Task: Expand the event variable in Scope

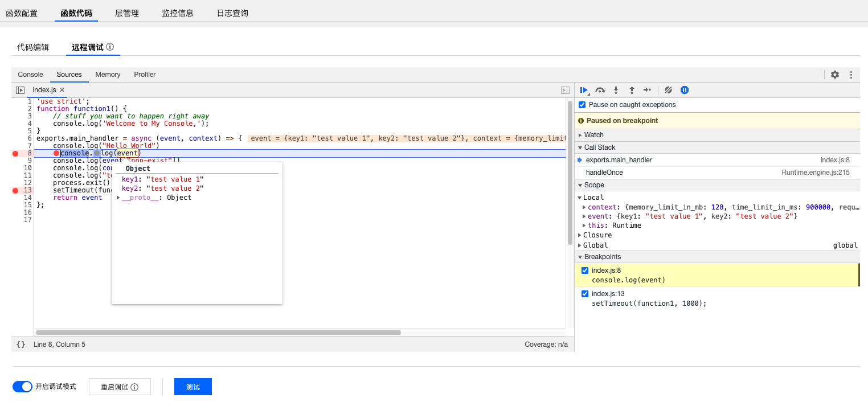Action: 584,216
